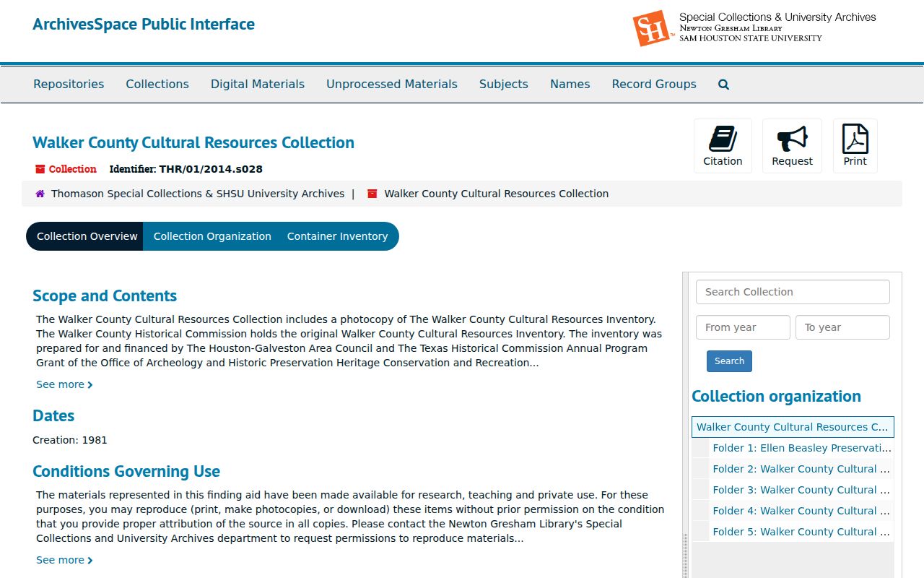Click the home icon in the breadcrumb
The image size is (924, 578).
coord(40,194)
